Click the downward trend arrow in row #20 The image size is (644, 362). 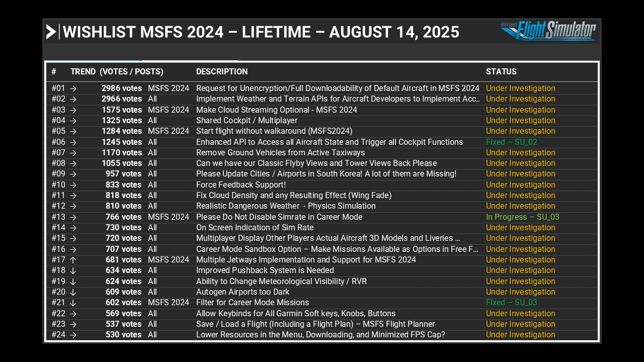tap(73, 292)
